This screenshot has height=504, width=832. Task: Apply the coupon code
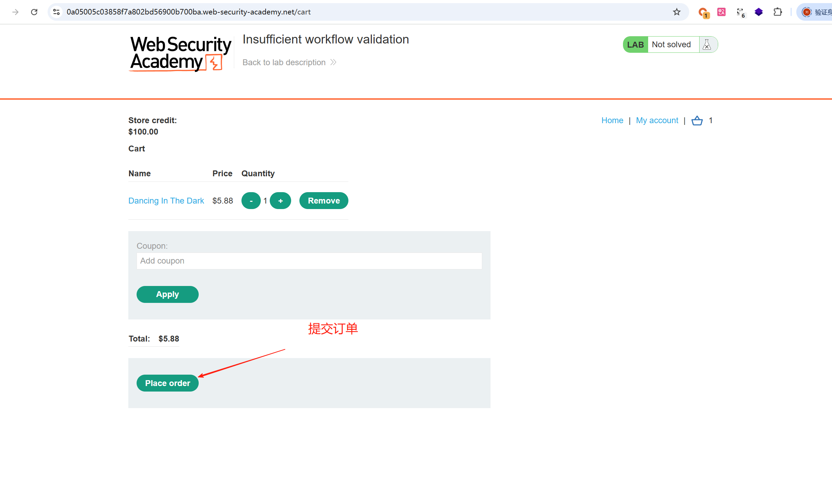click(167, 294)
